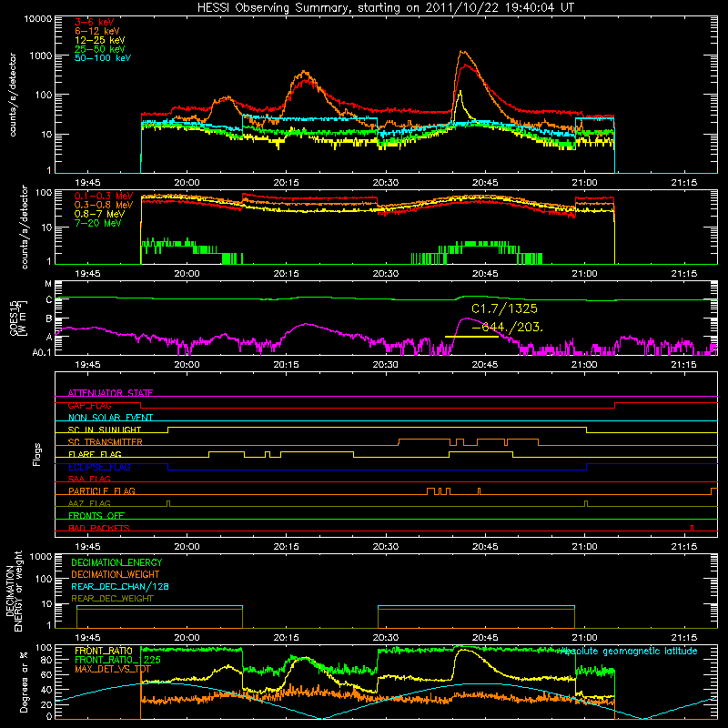Image resolution: width=728 pixels, height=728 pixels.
Task: Select the BAD_PACKETS flag label
Action: pyautogui.click(x=99, y=528)
